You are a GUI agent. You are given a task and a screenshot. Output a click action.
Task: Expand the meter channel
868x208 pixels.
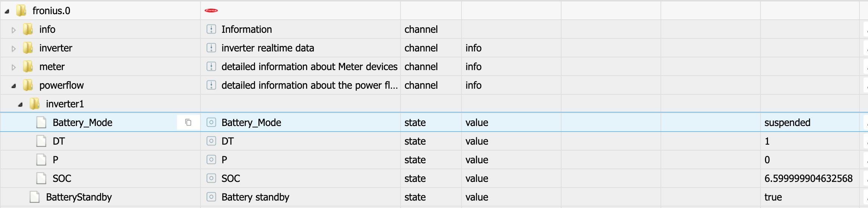(x=14, y=67)
